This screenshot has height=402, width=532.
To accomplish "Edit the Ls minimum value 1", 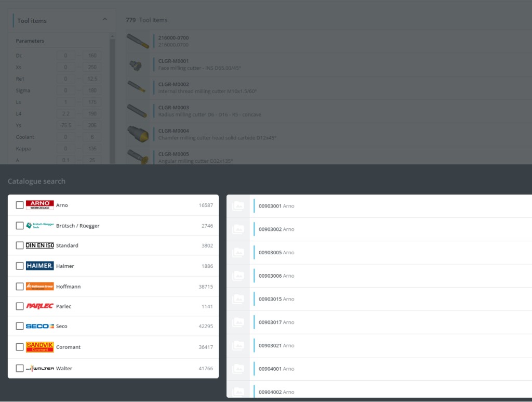I will 65,102.
